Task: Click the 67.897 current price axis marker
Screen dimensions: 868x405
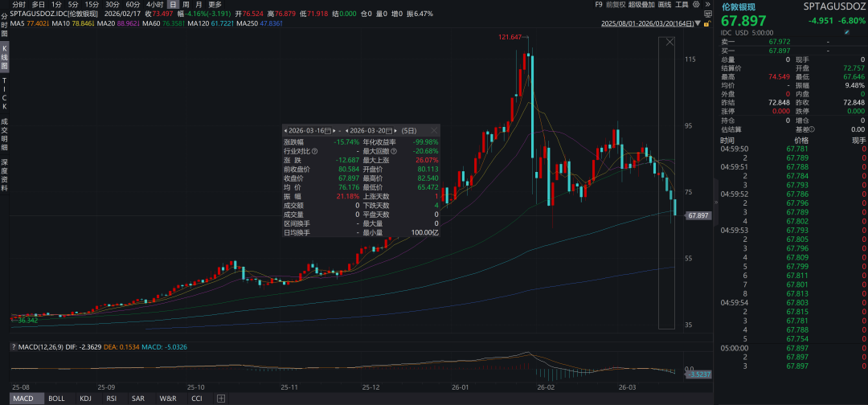Action: [697, 215]
